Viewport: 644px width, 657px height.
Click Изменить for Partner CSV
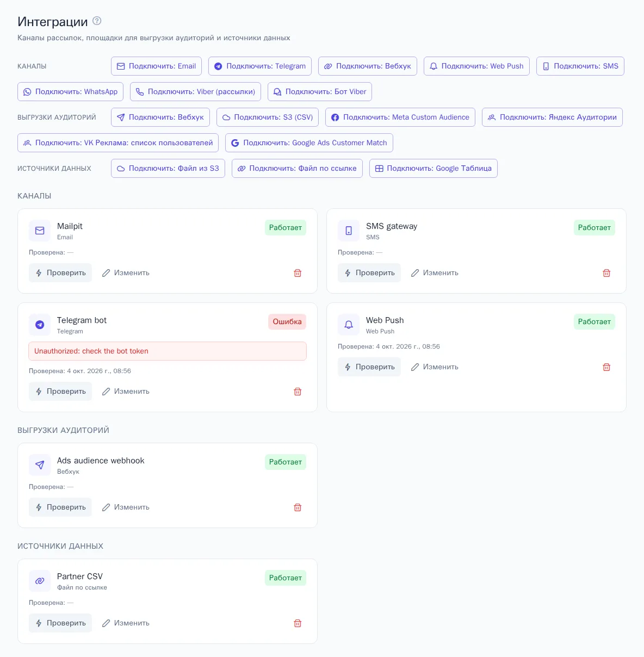pyautogui.click(x=126, y=623)
